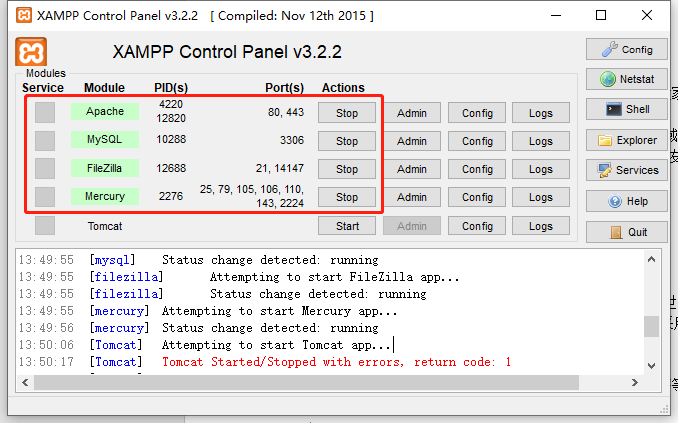Viewport: 678px width, 423px height.
Task: Open the Apache Logs menu
Action: [541, 113]
